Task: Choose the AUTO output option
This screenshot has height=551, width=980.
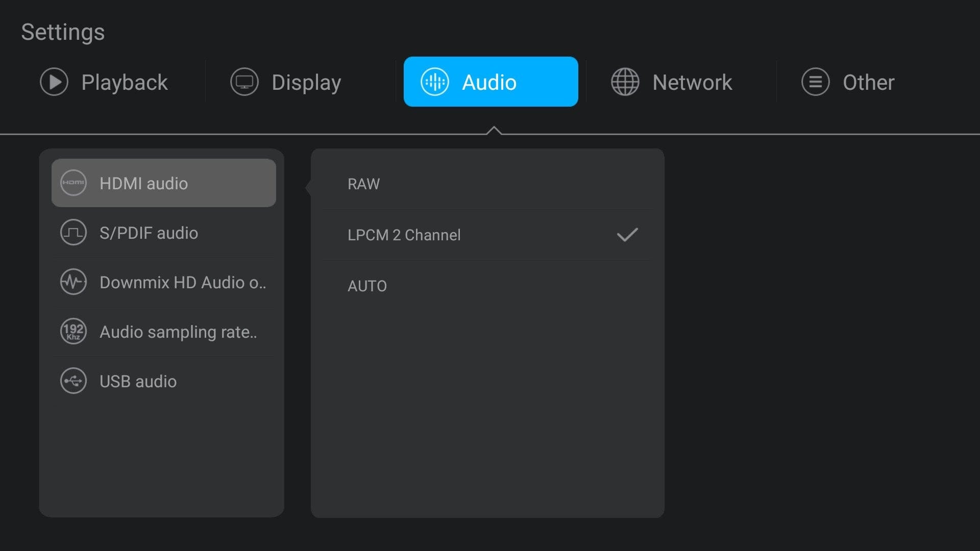Action: (x=367, y=286)
